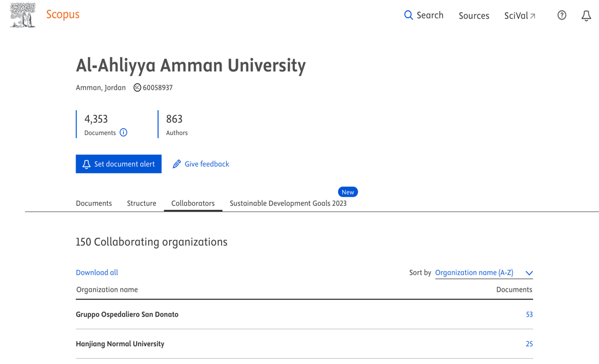Switch to the Structure tab

[141, 203]
